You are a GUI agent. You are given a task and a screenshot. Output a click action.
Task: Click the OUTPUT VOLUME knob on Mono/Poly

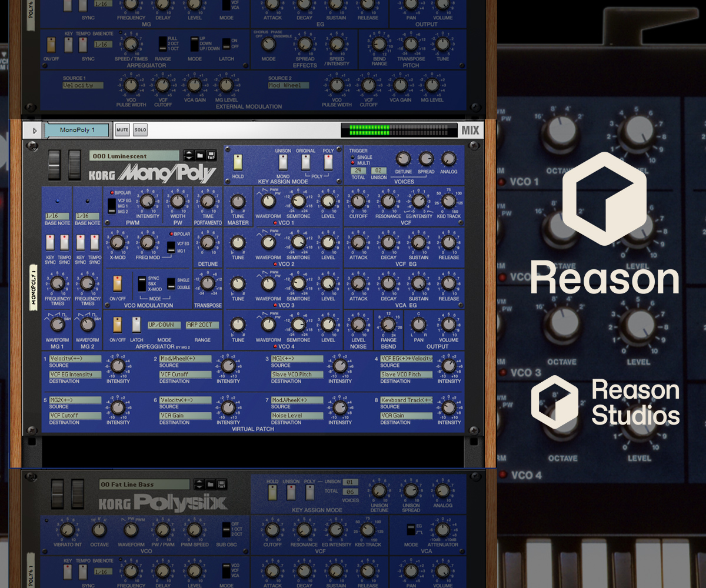(x=448, y=325)
